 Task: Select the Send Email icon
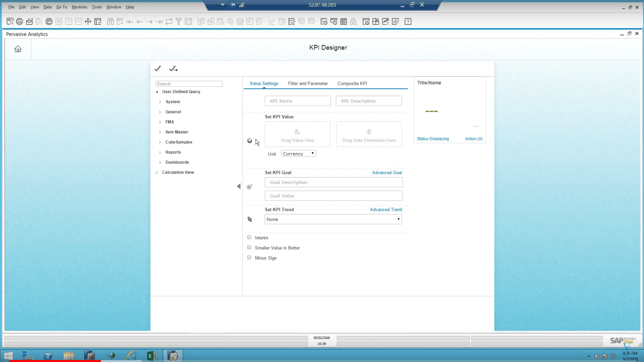(x=30, y=22)
